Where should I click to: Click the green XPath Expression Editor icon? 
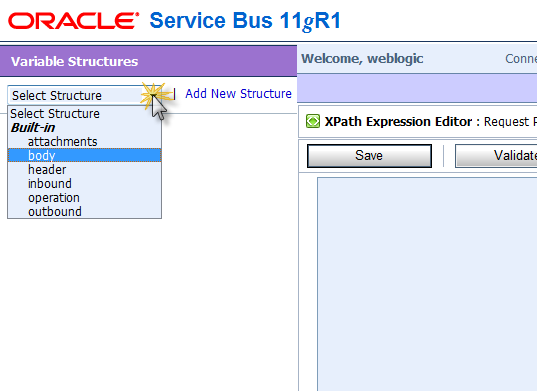[x=313, y=121]
